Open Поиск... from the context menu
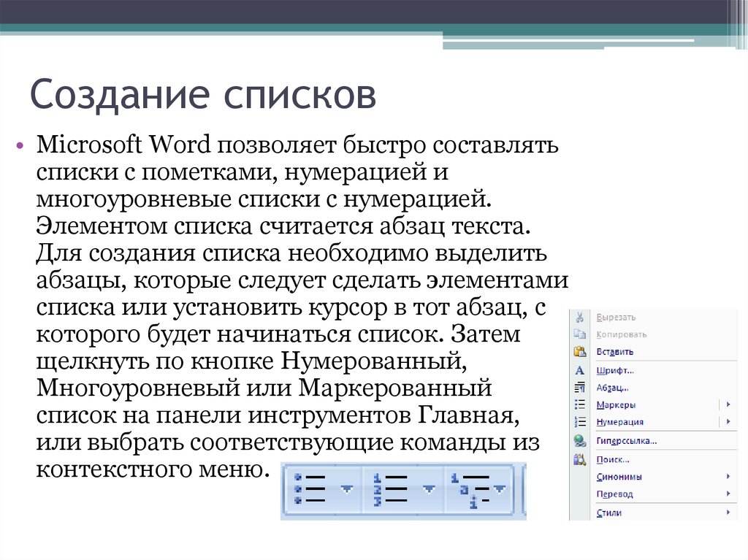Viewport: 748px width, 560px height. click(613, 459)
